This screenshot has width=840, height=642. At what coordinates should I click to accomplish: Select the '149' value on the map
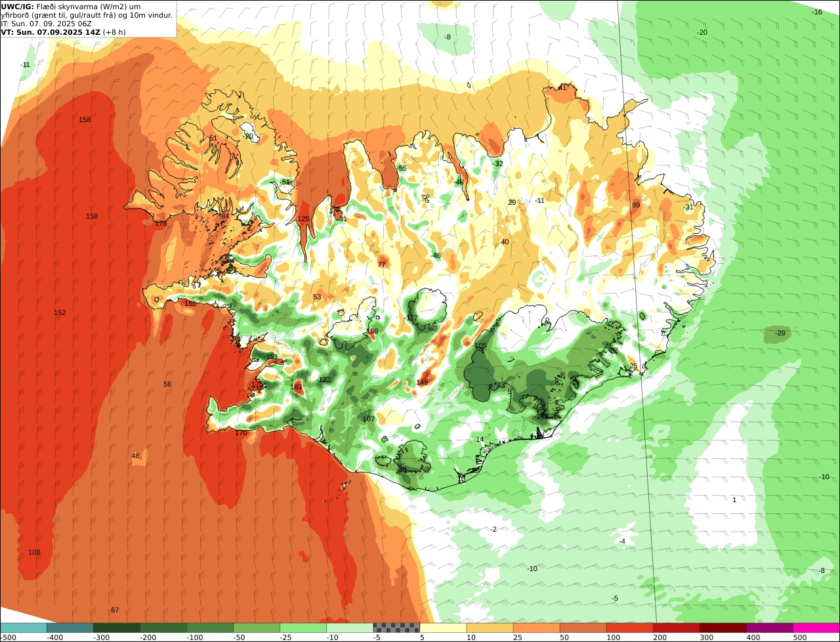pos(422,382)
